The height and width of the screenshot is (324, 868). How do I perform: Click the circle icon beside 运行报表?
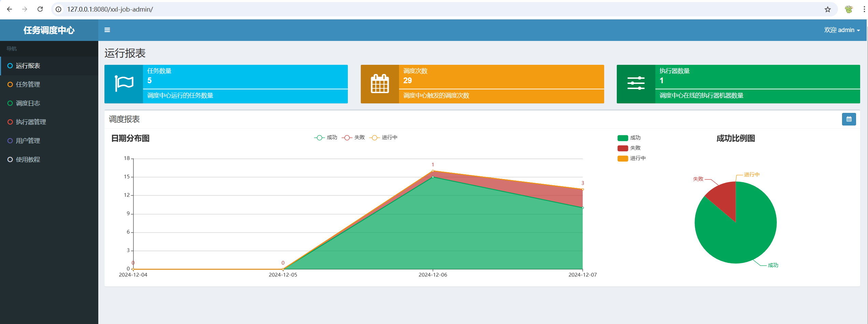tap(10, 66)
